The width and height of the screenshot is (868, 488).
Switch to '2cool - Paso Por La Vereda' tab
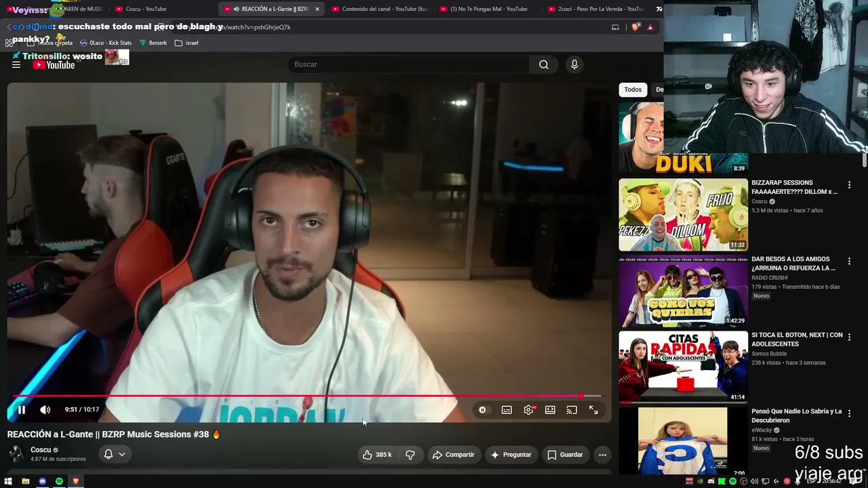(595, 9)
